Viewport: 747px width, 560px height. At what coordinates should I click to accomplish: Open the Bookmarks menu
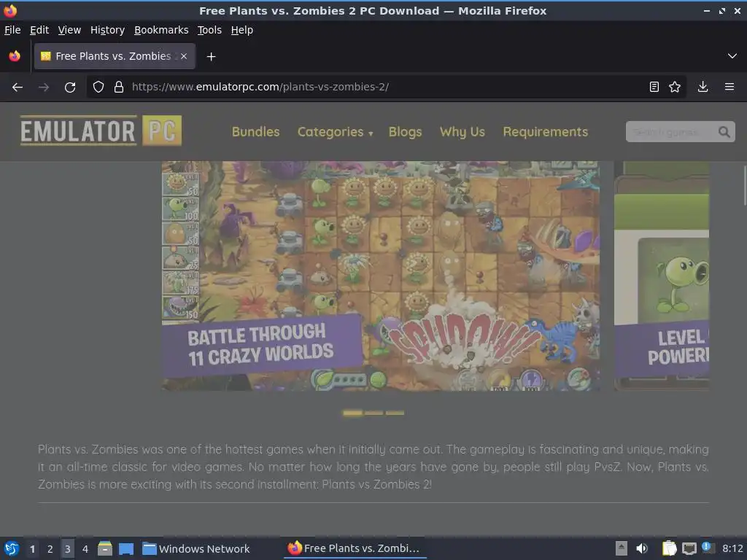click(x=161, y=30)
